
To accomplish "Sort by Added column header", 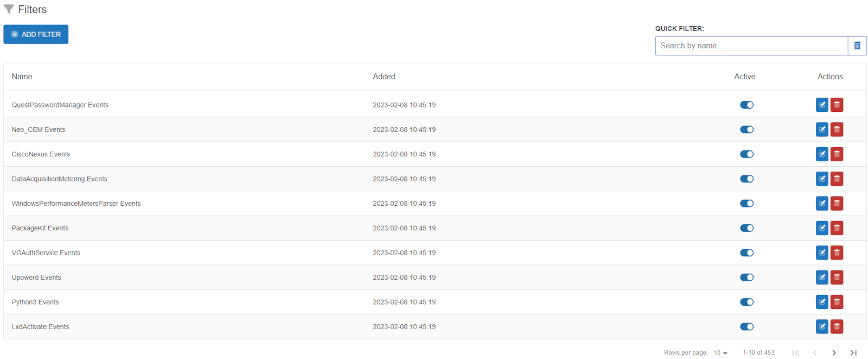I will tap(384, 77).
